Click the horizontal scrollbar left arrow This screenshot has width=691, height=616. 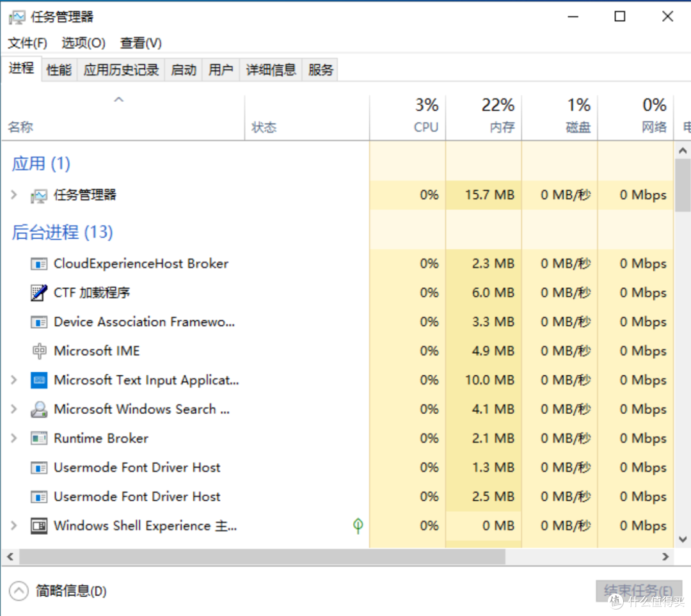click(10, 557)
